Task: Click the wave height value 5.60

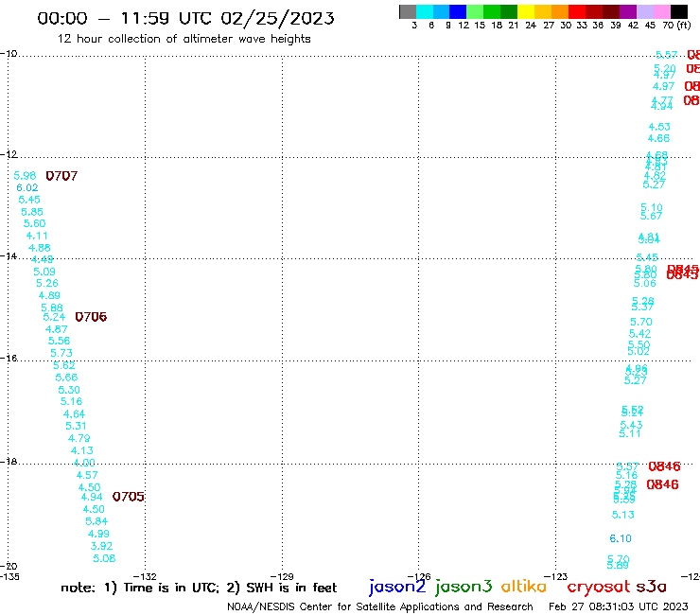Action: pos(34,223)
